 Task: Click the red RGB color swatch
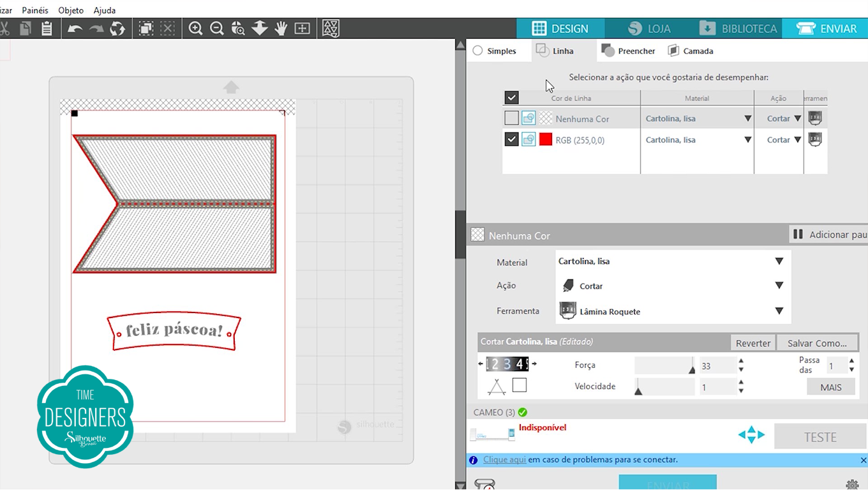545,139
